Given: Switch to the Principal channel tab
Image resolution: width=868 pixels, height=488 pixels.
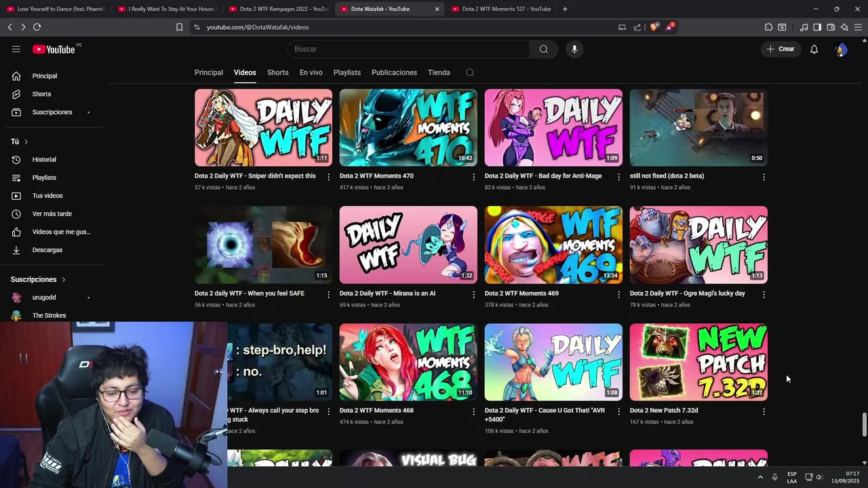Looking at the screenshot, I should tap(209, 73).
